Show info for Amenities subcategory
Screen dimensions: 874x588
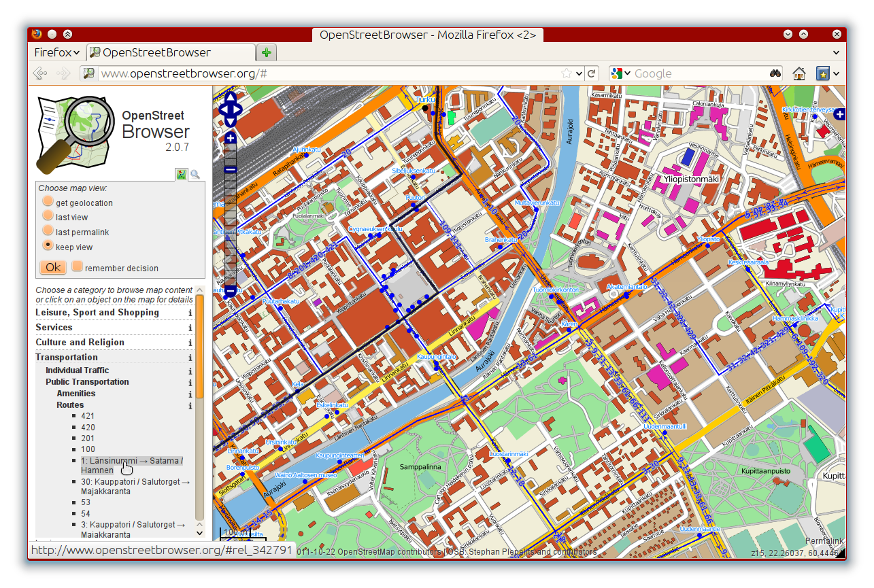[x=190, y=394]
